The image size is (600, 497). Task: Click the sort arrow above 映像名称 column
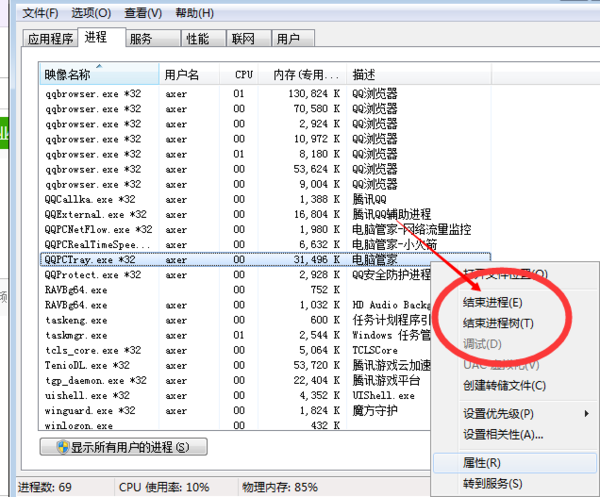[99, 66]
